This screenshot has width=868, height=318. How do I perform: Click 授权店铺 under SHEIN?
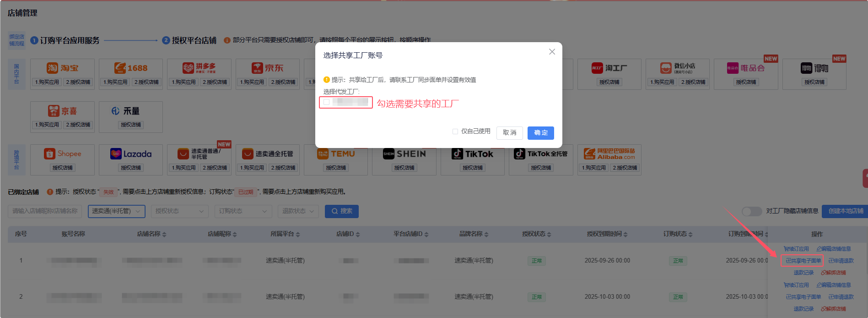tap(404, 168)
